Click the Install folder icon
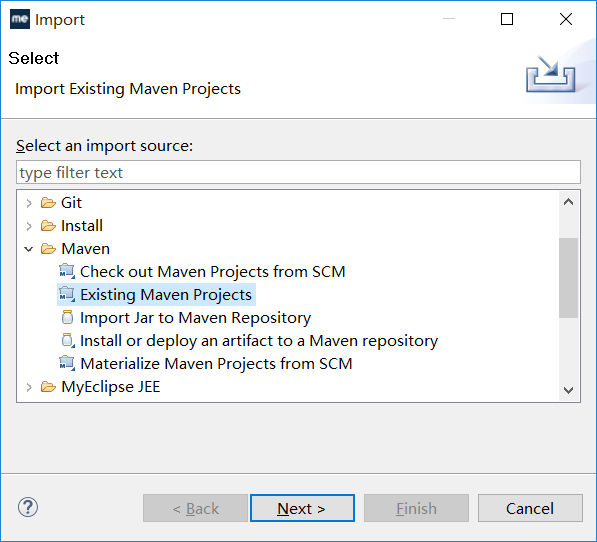 (x=48, y=226)
